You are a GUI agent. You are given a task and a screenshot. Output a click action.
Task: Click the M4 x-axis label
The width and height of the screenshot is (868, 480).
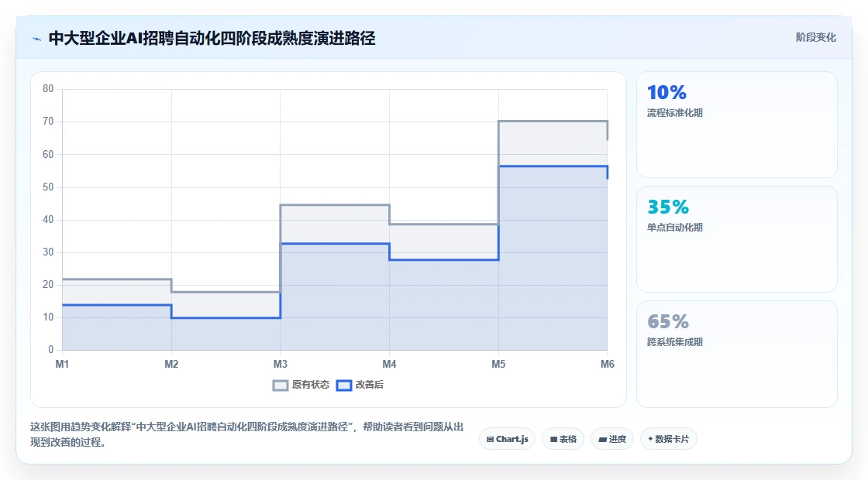pos(389,365)
